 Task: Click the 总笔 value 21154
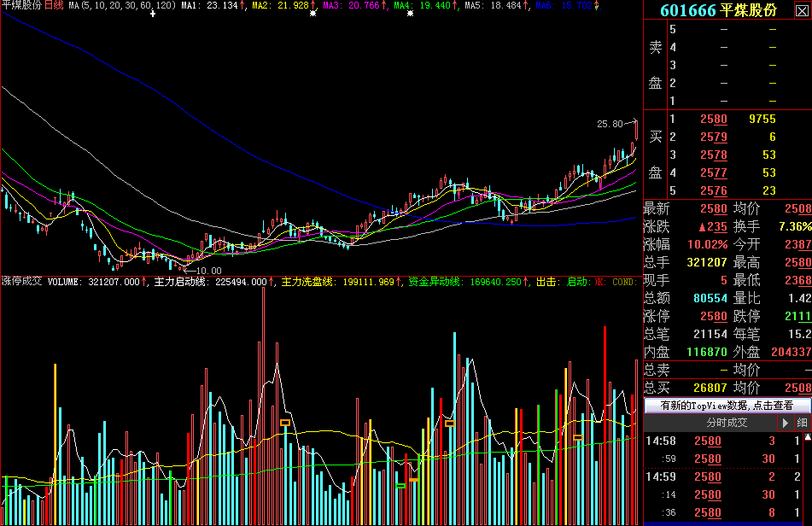(710, 334)
